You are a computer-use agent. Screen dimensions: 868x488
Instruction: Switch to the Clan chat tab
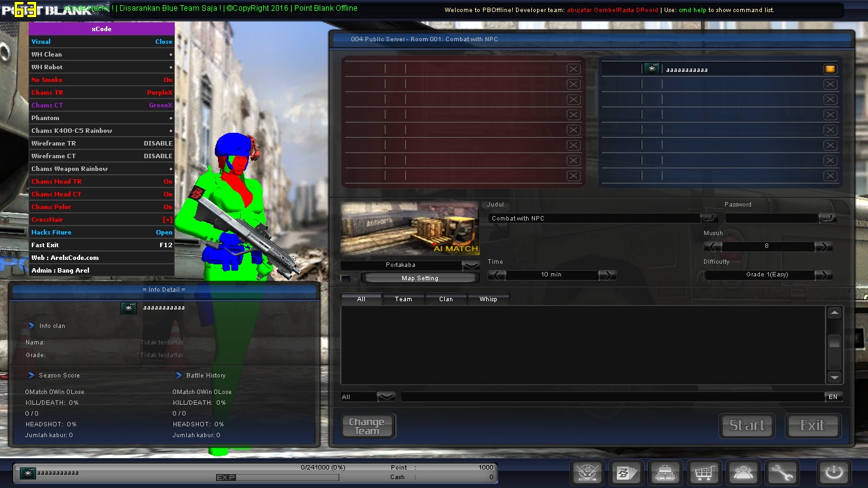pyautogui.click(x=446, y=299)
